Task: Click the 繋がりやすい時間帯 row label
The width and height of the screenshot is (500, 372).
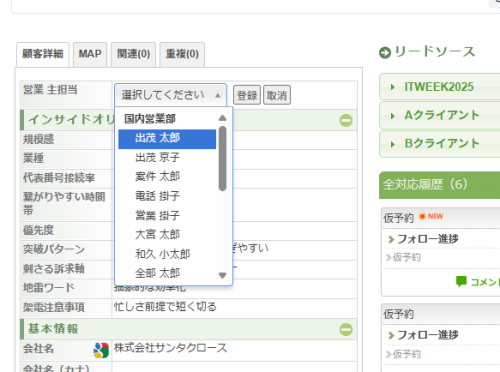Action: click(x=64, y=203)
